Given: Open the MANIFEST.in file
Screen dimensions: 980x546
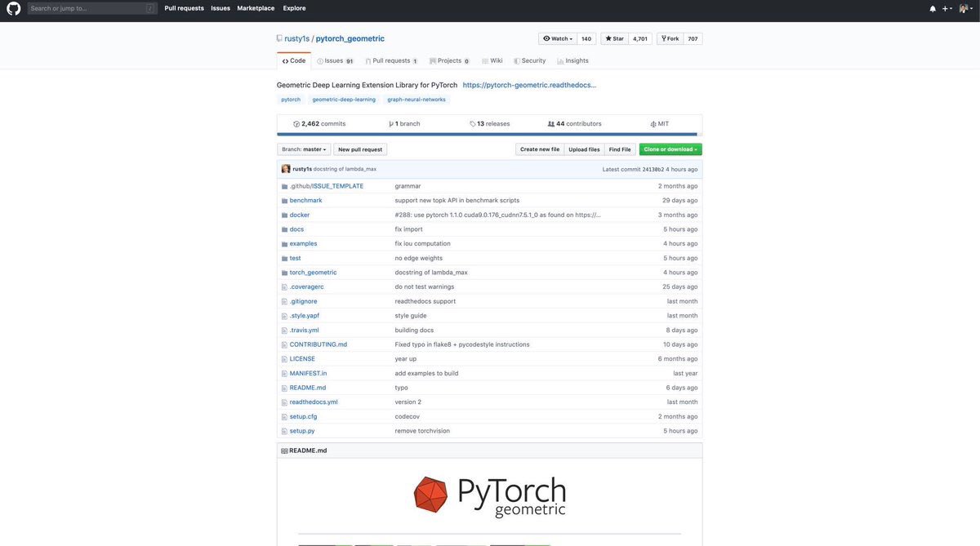Looking at the screenshot, I should click(x=308, y=373).
